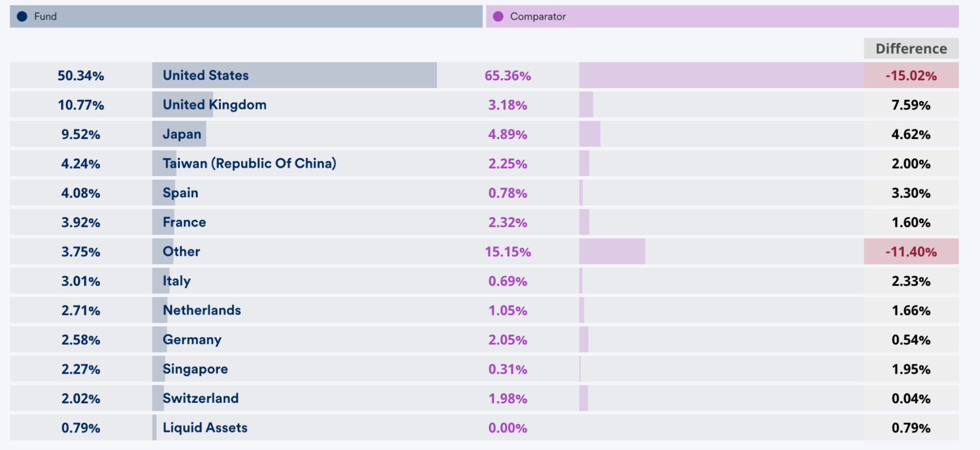
Task: Click the purple Comparator legend dot
Action: tap(498, 17)
